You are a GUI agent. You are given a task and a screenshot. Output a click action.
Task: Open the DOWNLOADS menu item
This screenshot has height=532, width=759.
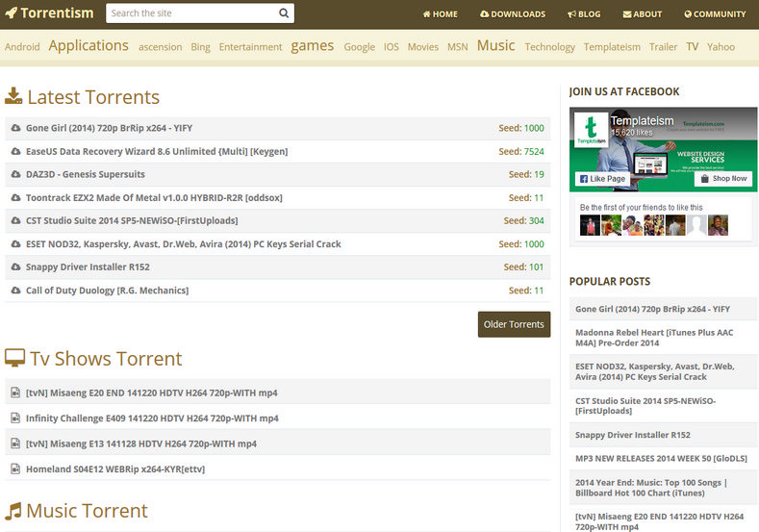point(513,14)
